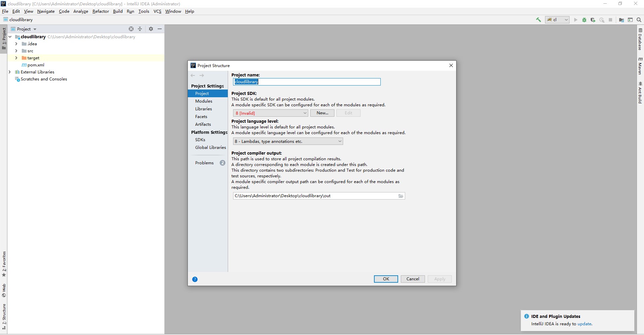
Task: Open the Ant Build tool window tab
Action: 640,93
